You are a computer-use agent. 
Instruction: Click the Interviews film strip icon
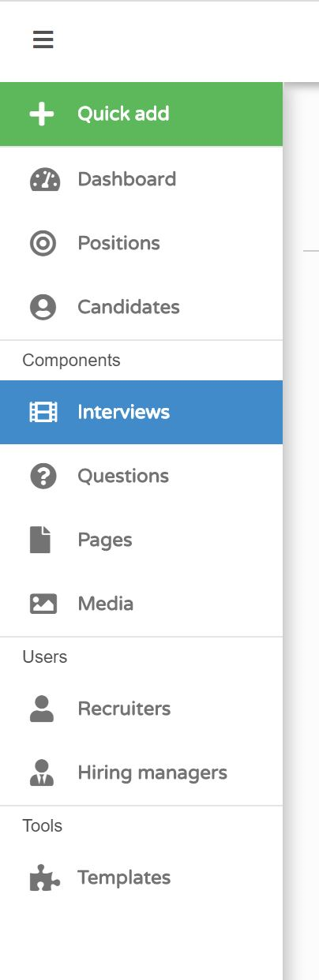point(43,412)
